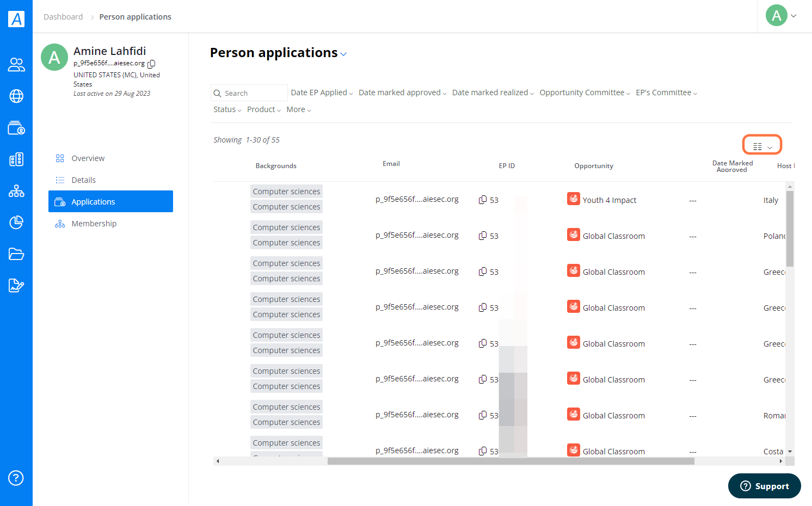This screenshot has height=506, width=812.
Task: Click the table's scroll right arrow
Action: tap(780, 461)
